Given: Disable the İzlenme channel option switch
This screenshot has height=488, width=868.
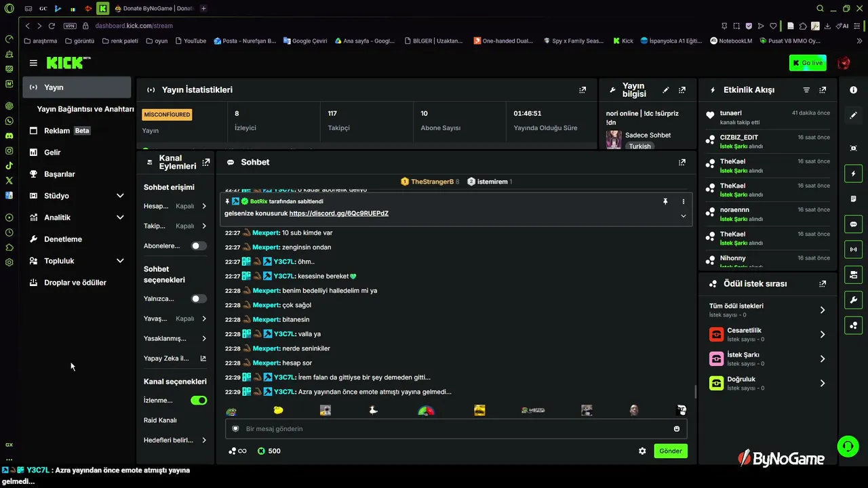Looking at the screenshot, I should tap(199, 401).
